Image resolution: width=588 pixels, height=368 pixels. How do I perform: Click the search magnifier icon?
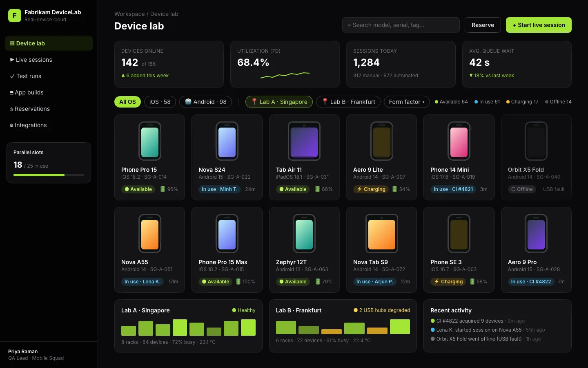[349, 25]
